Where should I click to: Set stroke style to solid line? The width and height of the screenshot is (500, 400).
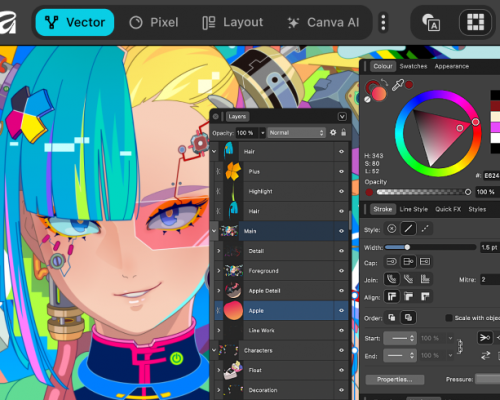(x=408, y=229)
